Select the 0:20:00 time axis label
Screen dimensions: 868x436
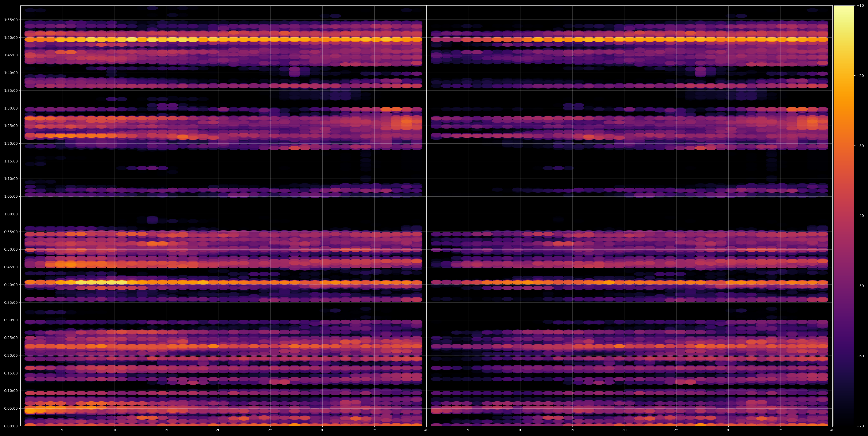[11, 355]
